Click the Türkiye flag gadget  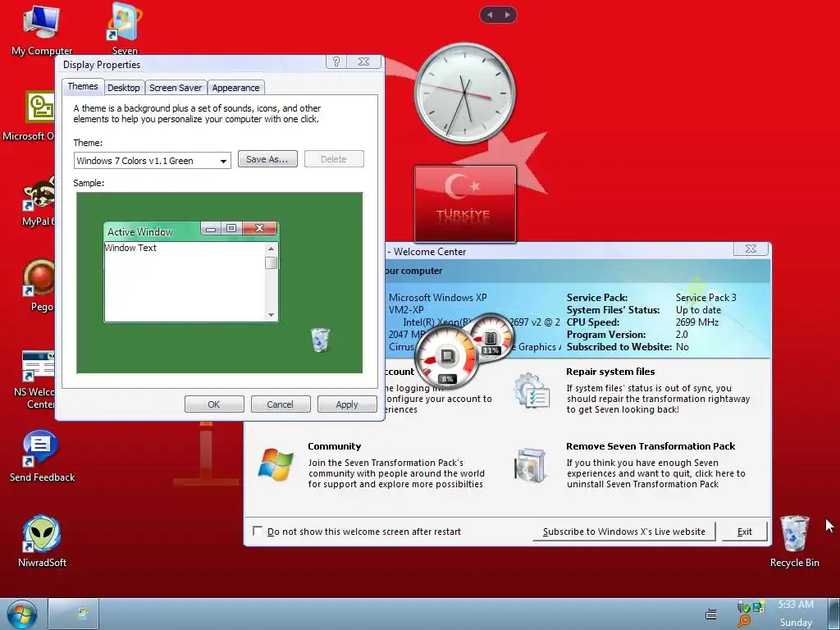coord(465,204)
